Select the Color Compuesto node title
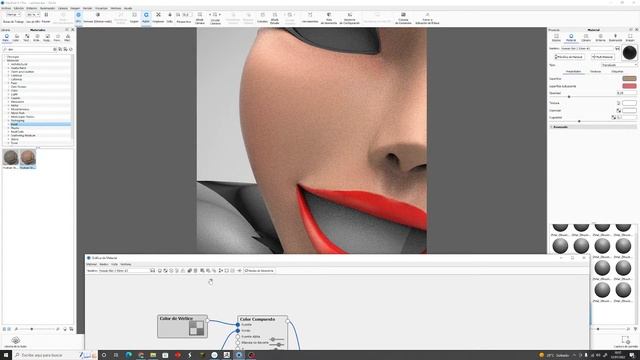The height and width of the screenshot is (360, 640). pyautogui.click(x=257, y=319)
